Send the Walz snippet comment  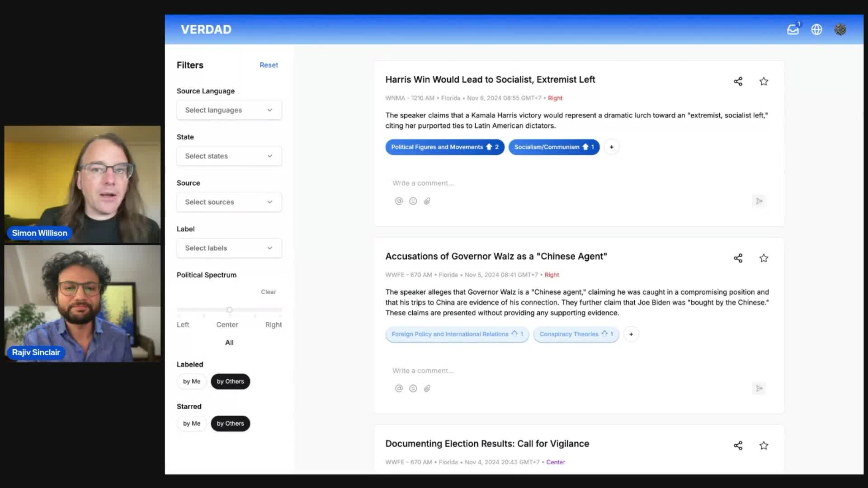click(759, 389)
